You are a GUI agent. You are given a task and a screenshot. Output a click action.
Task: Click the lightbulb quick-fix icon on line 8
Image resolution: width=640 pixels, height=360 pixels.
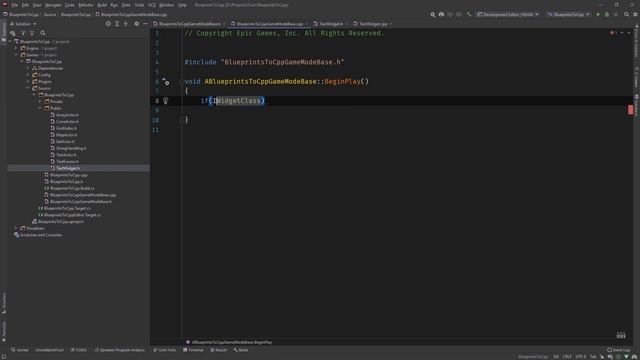click(165, 100)
